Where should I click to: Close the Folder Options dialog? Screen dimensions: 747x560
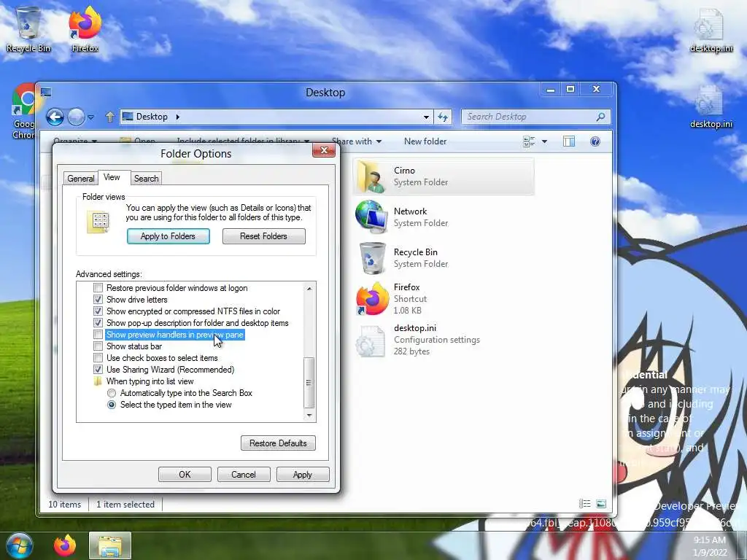(324, 150)
